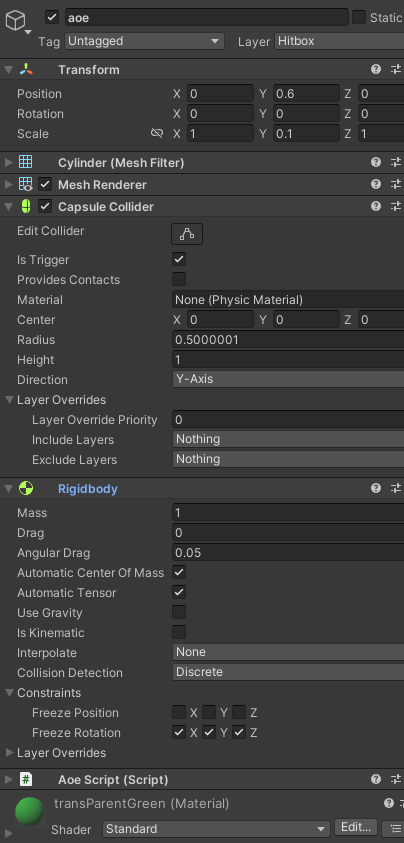Click the Mass field
This screenshot has width=404, height=843.
tap(288, 512)
